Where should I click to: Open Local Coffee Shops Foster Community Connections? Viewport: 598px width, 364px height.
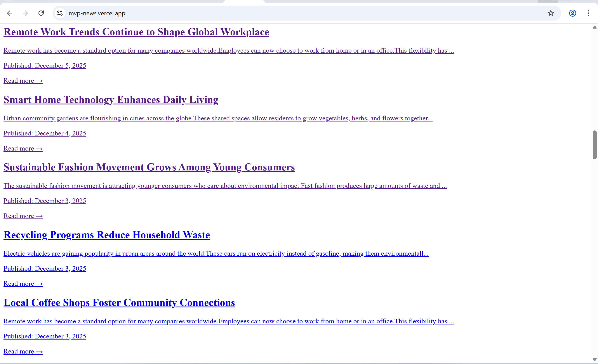(x=119, y=303)
